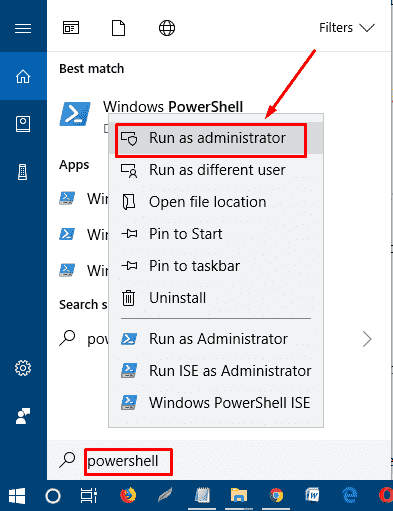Click the Windows Start button
The width and height of the screenshot is (393, 511).
pos(17,496)
